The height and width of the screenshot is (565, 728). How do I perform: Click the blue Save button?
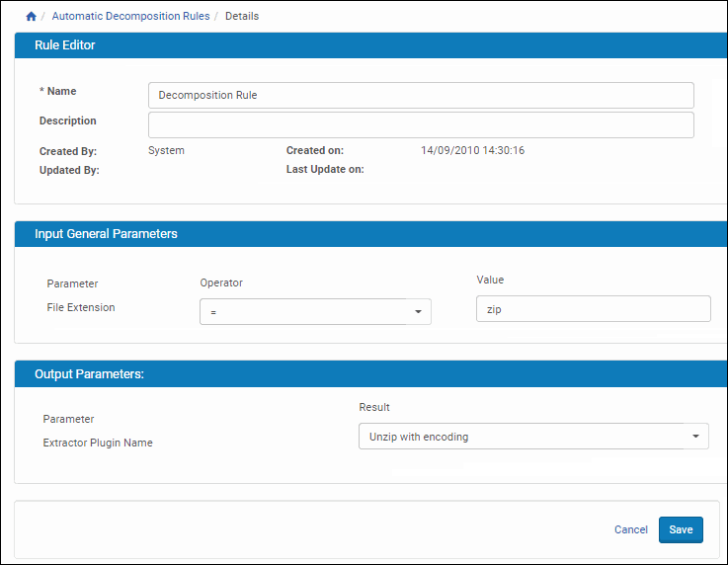(x=681, y=529)
